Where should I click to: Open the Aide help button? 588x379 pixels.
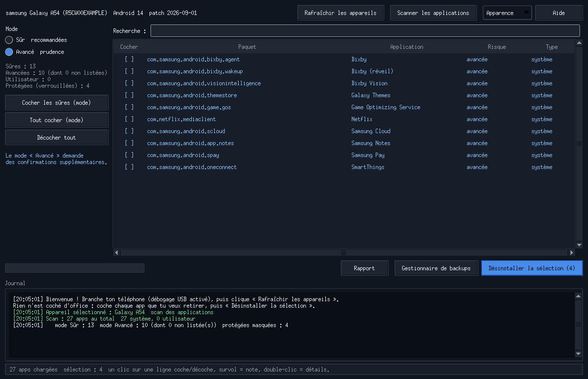[x=559, y=13]
